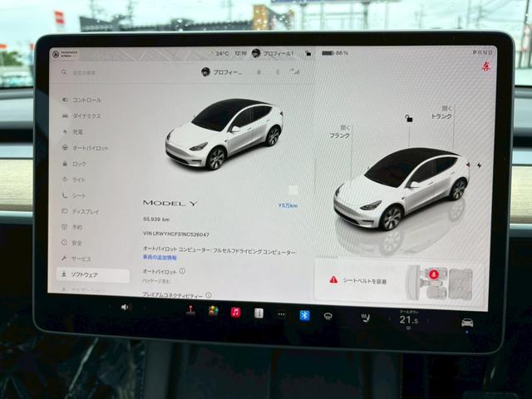532x399 pixels.
Task: Expand the profile selector in top status bar
Action: [x=274, y=53]
